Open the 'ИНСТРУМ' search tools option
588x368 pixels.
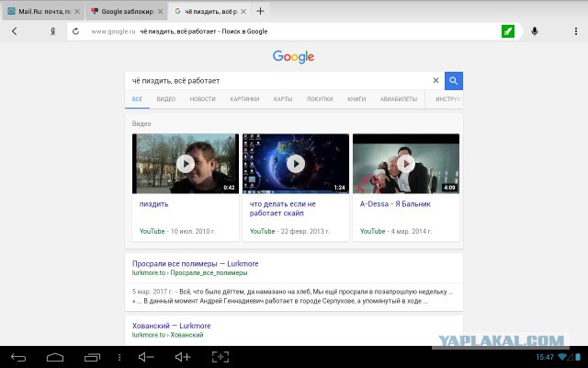pos(448,99)
